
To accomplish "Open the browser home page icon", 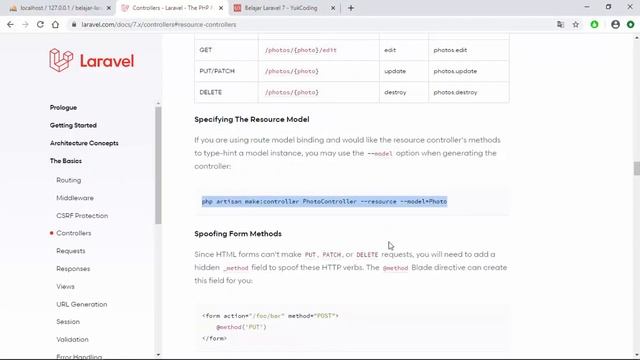I will [55, 24].
